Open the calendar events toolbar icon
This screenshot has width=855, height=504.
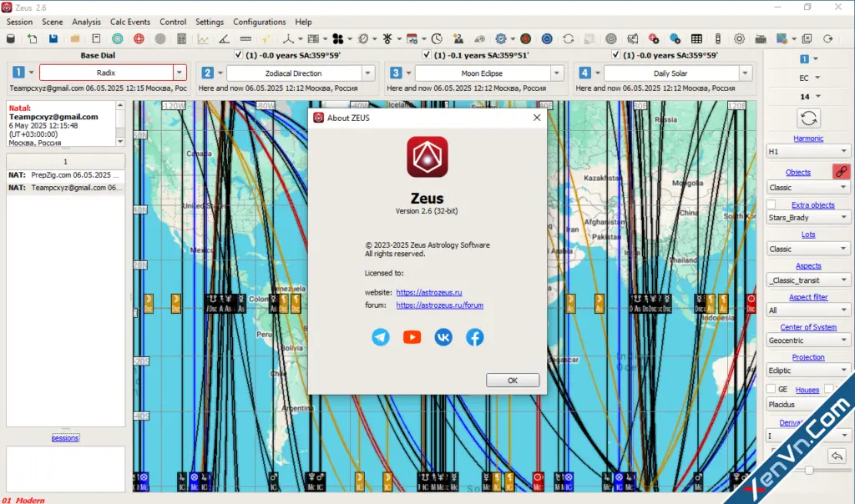coord(412,38)
